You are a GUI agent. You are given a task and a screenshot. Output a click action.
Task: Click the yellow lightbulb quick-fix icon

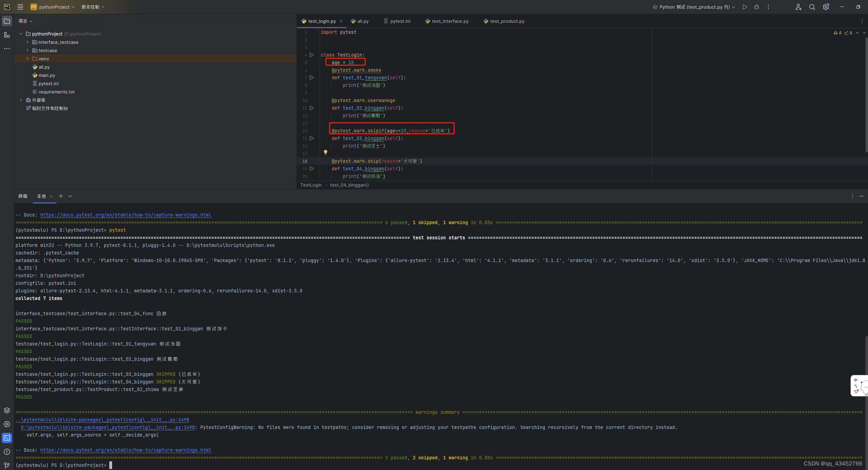[x=325, y=152]
